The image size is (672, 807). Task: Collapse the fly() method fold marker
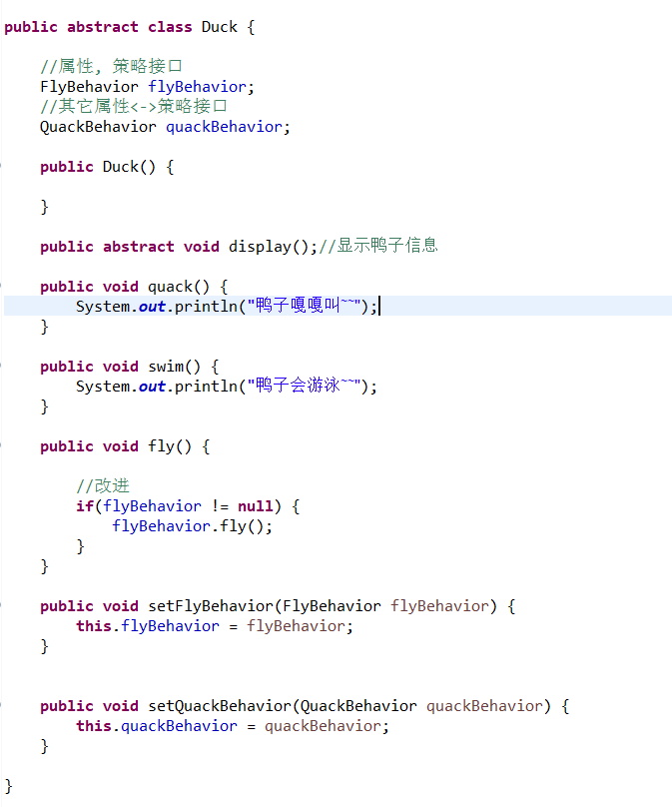click(2, 446)
